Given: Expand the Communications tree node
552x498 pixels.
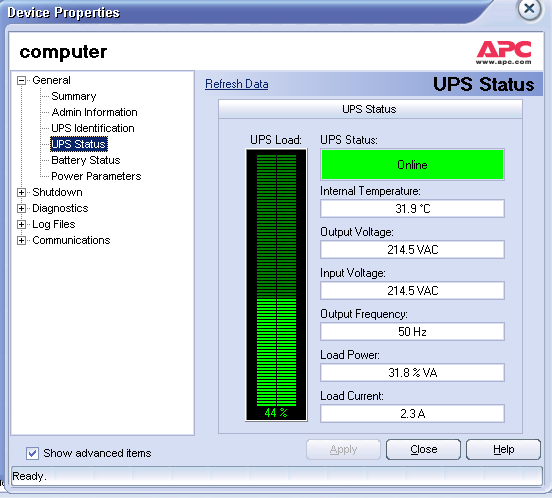Looking at the screenshot, I should [x=21, y=240].
